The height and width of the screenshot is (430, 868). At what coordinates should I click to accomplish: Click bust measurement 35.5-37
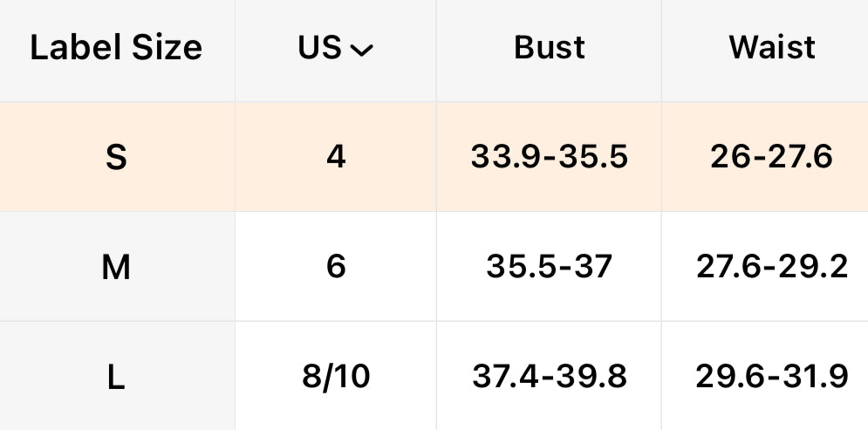click(550, 267)
